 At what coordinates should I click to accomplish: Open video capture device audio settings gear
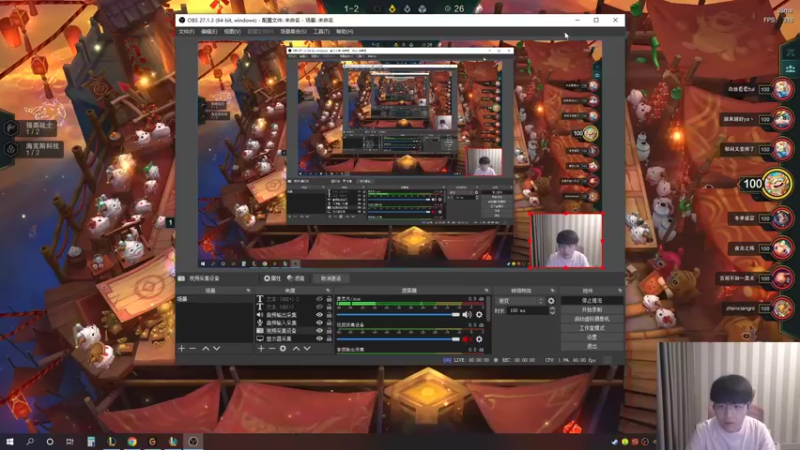pos(479,339)
